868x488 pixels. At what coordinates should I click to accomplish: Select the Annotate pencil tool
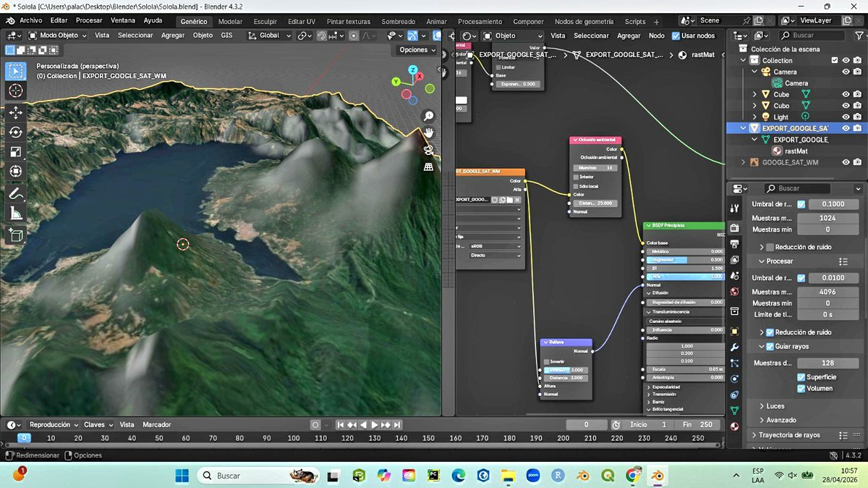tap(16, 194)
